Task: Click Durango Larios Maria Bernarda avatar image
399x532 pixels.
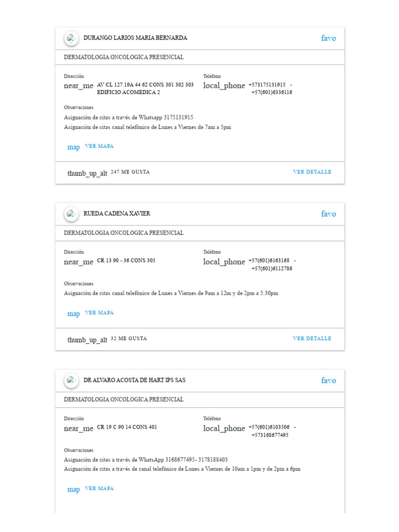Action: (x=71, y=38)
